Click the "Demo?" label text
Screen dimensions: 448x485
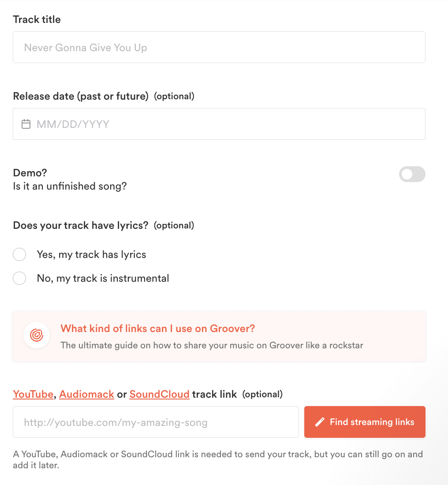pos(30,172)
